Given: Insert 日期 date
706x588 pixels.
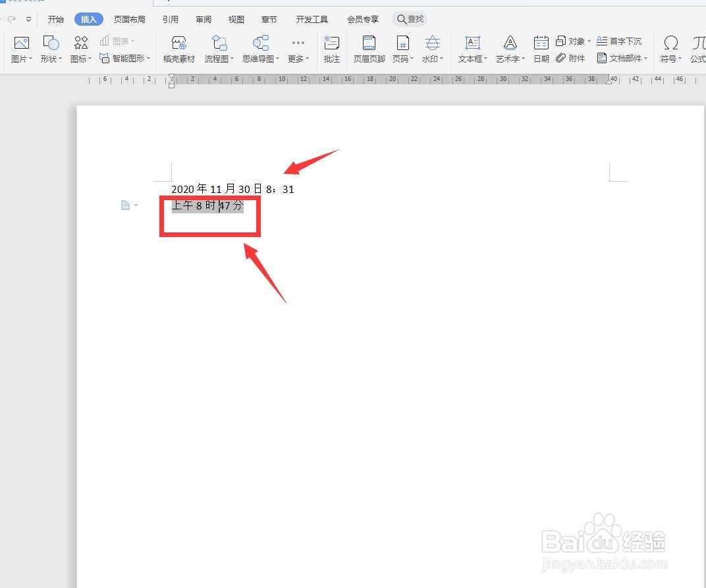Looking at the screenshot, I should click(x=541, y=49).
